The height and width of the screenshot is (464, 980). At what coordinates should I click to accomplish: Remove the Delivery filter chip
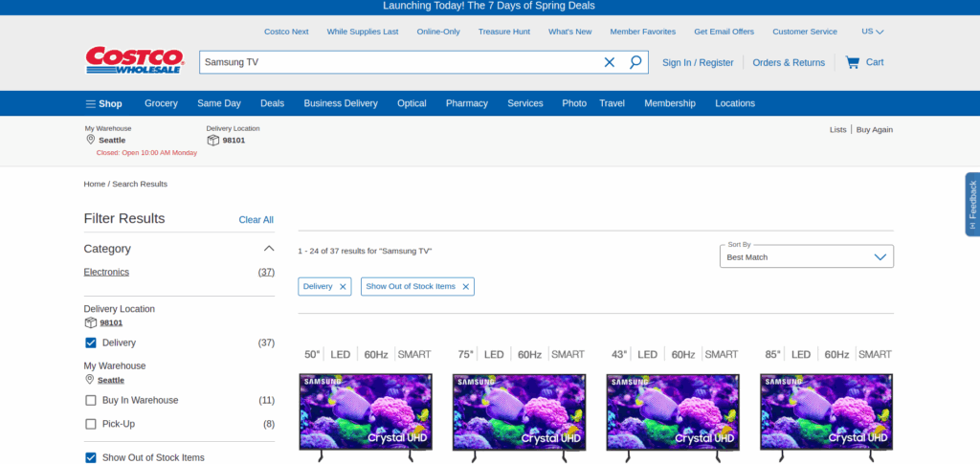tap(343, 287)
